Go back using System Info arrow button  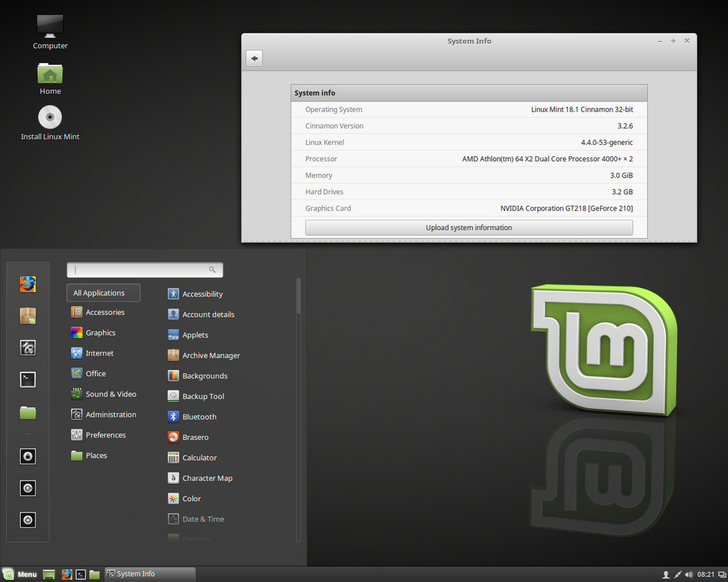pyautogui.click(x=255, y=58)
